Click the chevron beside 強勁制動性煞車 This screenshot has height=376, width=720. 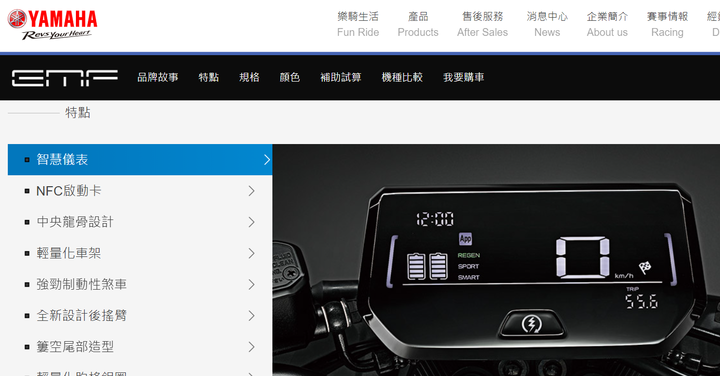pos(251,285)
